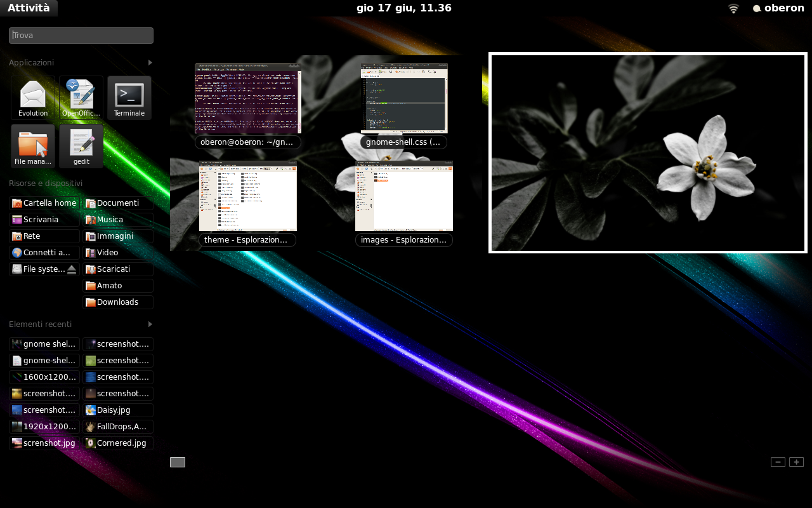This screenshot has height=508, width=812.
Task: Open the Musica folder
Action: pos(118,220)
